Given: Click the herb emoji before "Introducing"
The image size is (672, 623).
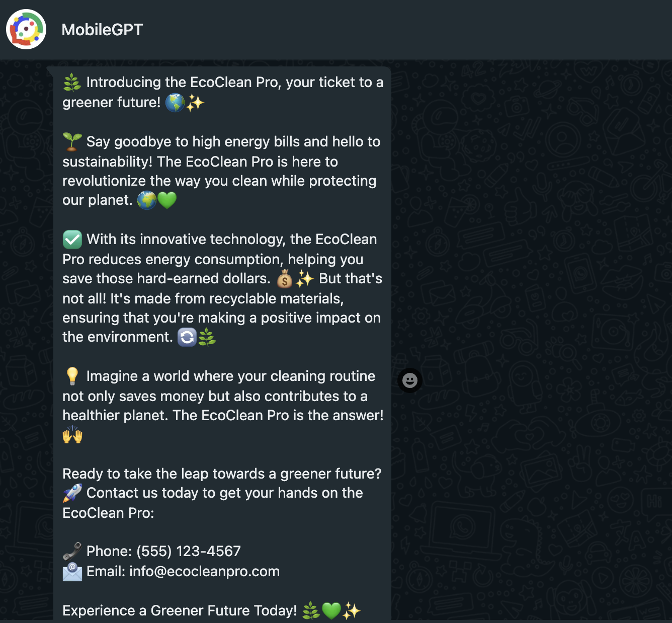Looking at the screenshot, I should coord(72,83).
